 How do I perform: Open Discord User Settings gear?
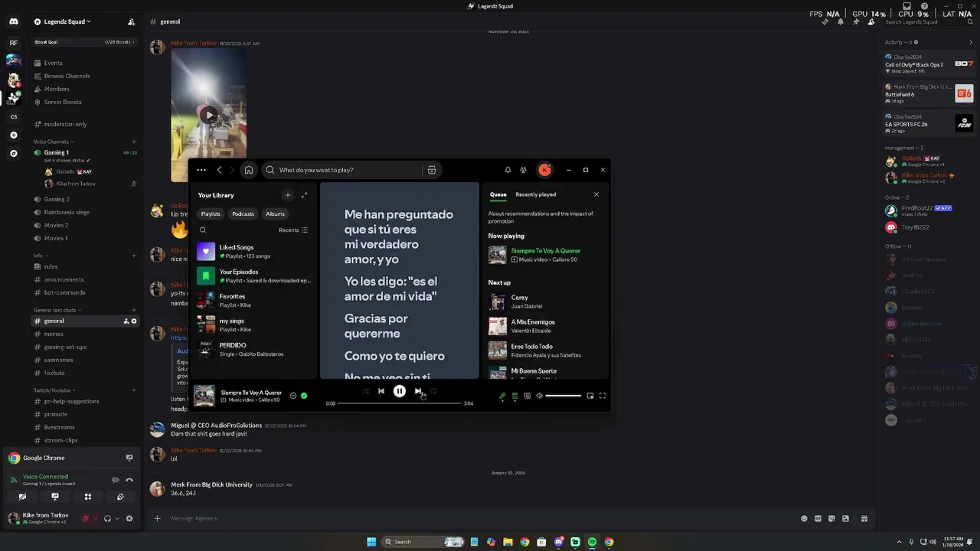(x=129, y=518)
